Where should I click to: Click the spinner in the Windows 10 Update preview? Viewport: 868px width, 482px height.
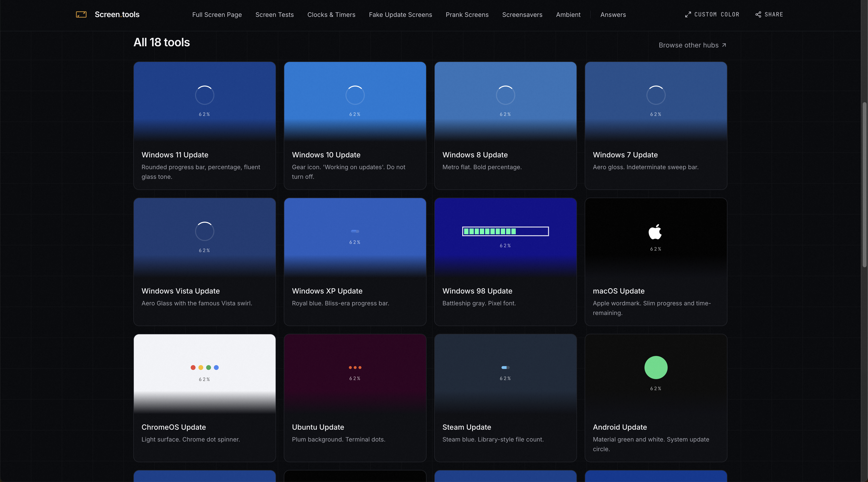(355, 95)
